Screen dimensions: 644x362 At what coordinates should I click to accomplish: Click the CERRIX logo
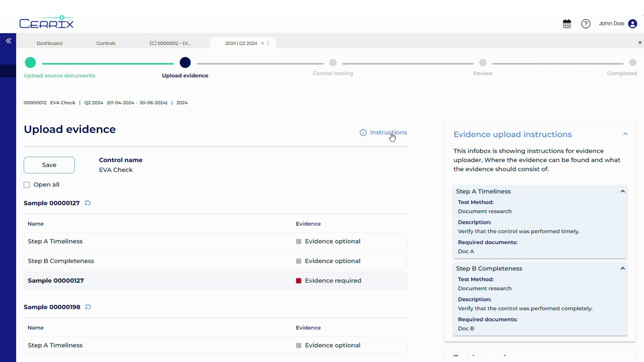pos(46,23)
